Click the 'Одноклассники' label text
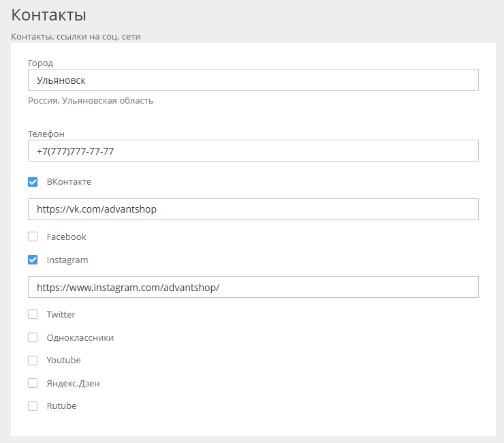This screenshot has height=443, width=504. pyautogui.click(x=80, y=337)
